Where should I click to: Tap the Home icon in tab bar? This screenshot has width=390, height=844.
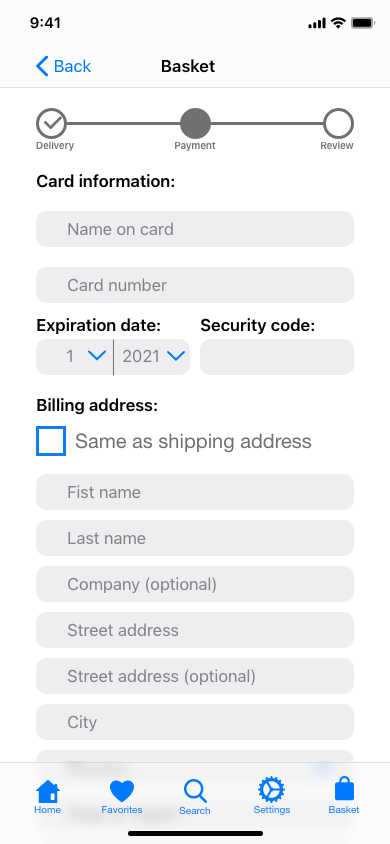tap(48, 790)
